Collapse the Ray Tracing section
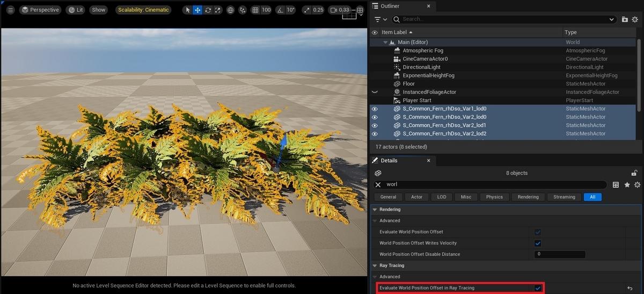This screenshot has width=644, height=294. click(375, 266)
